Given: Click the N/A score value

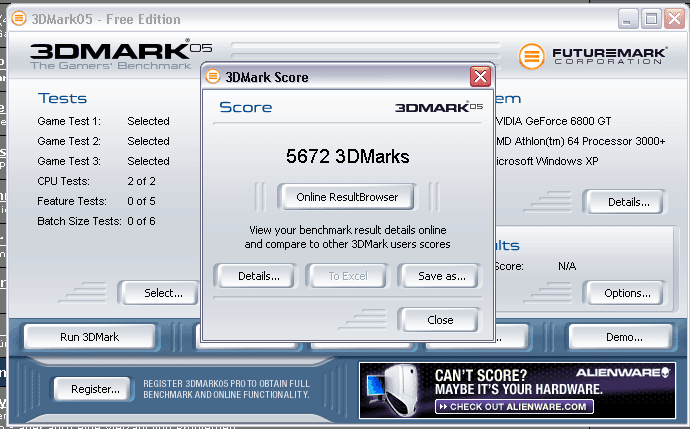Looking at the screenshot, I should [567, 266].
